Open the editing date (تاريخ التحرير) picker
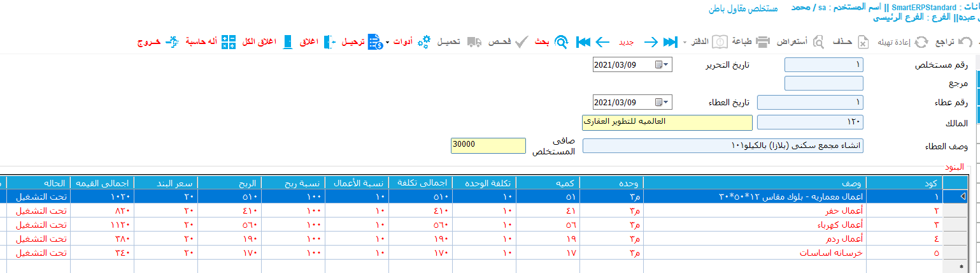 click(x=663, y=64)
